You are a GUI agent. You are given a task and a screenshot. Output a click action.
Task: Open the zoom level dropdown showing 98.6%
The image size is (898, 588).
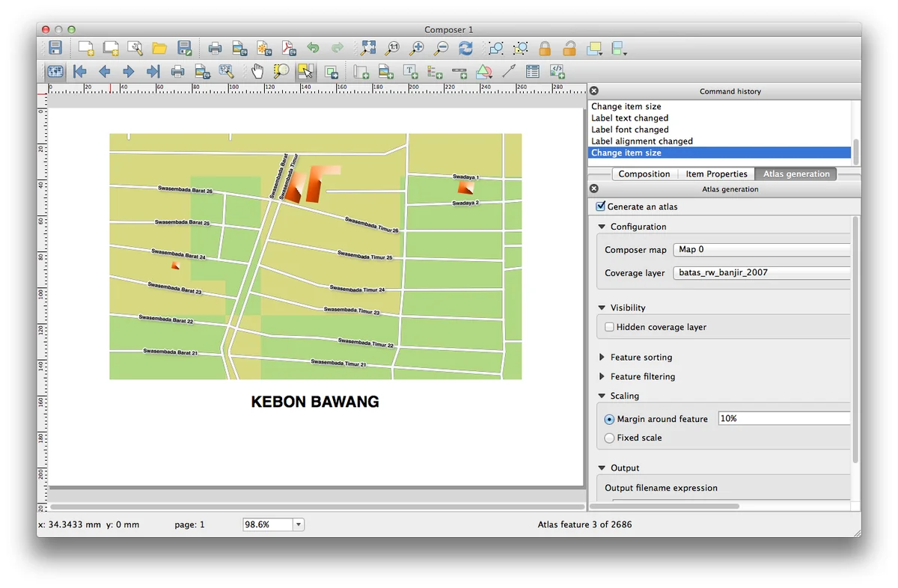(299, 525)
